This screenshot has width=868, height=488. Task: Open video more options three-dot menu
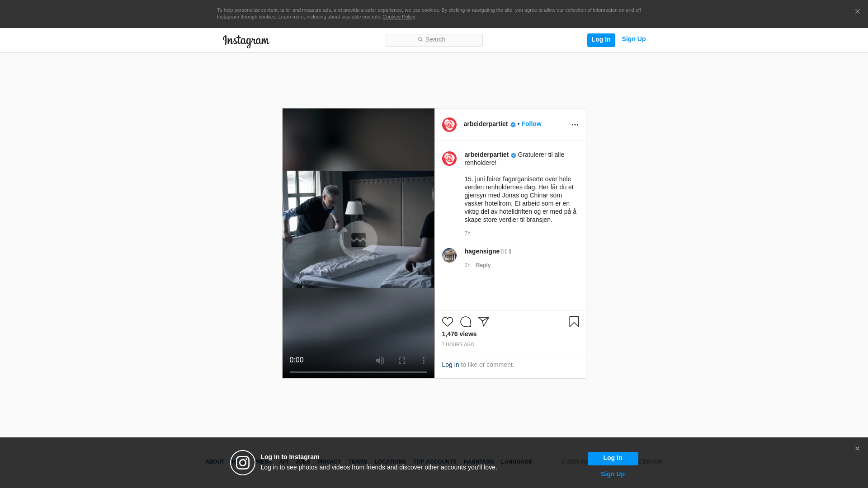423,361
